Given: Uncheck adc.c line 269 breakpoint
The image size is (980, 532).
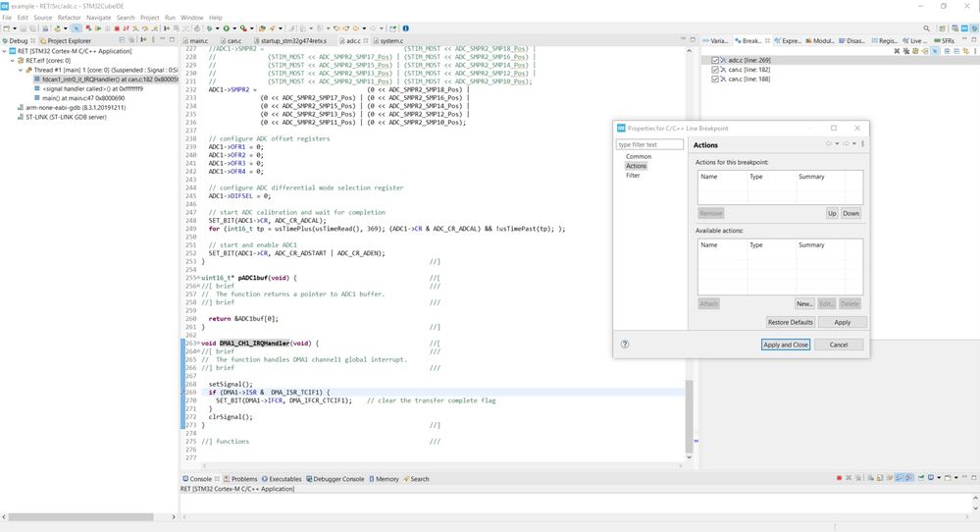Looking at the screenshot, I should tap(715, 60).
